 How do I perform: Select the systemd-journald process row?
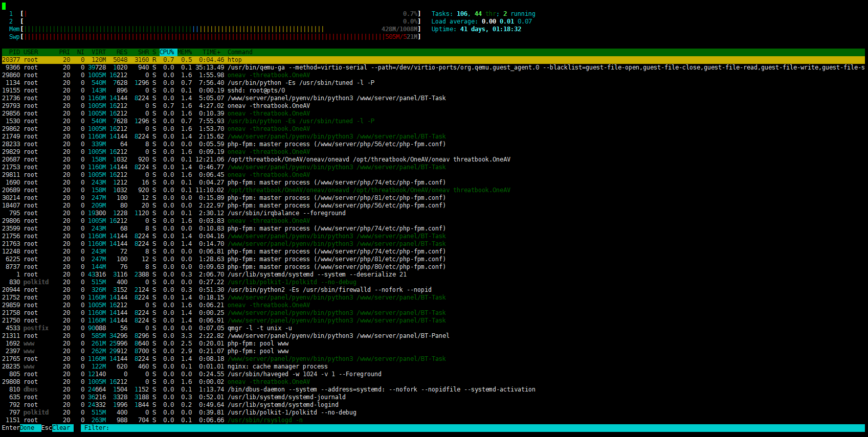point(433,397)
